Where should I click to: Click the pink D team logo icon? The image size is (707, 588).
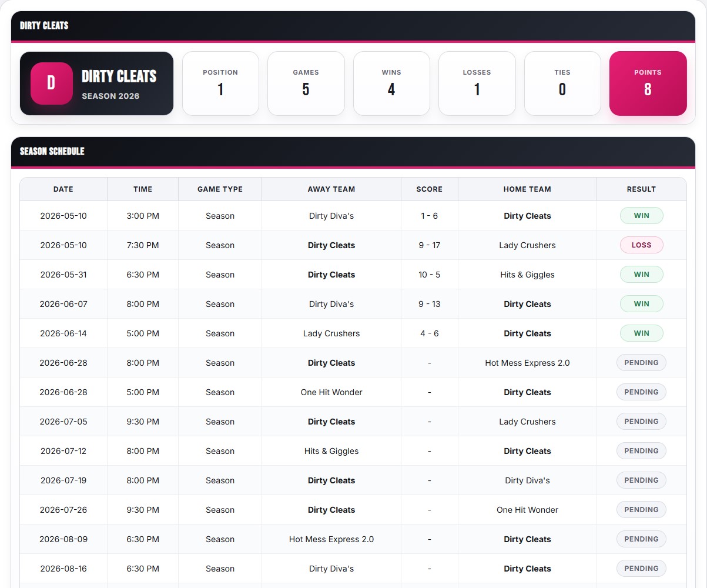(51, 83)
